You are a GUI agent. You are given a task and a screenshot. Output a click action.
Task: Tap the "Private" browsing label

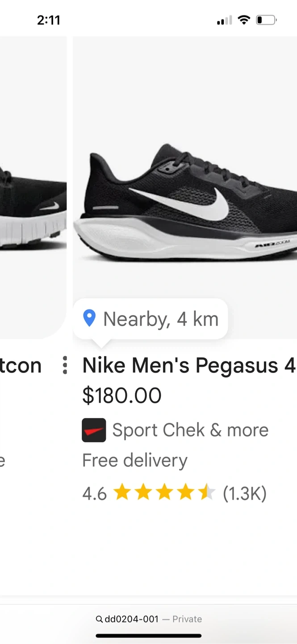(187, 619)
